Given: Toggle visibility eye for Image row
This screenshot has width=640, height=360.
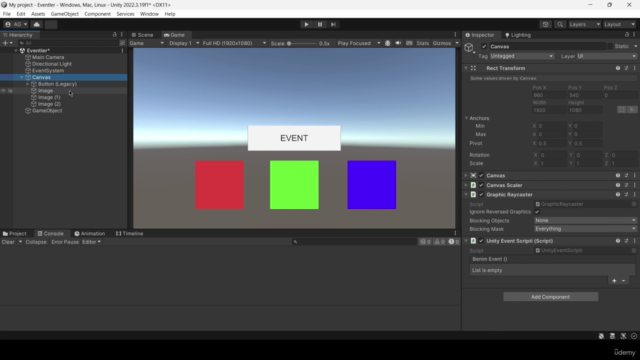Looking at the screenshot, I should coord(4,91).
